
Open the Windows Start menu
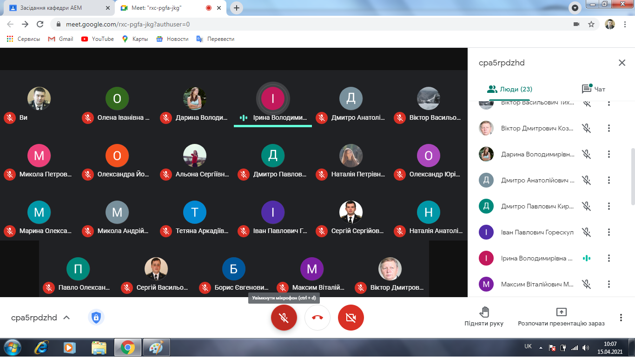[12, 347]
